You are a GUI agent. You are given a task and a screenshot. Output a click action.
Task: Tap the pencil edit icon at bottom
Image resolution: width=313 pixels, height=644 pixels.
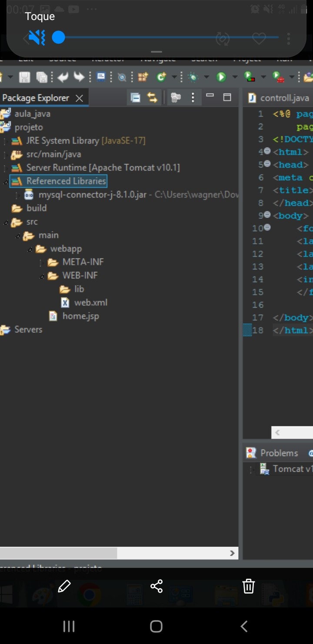point(64,586)
